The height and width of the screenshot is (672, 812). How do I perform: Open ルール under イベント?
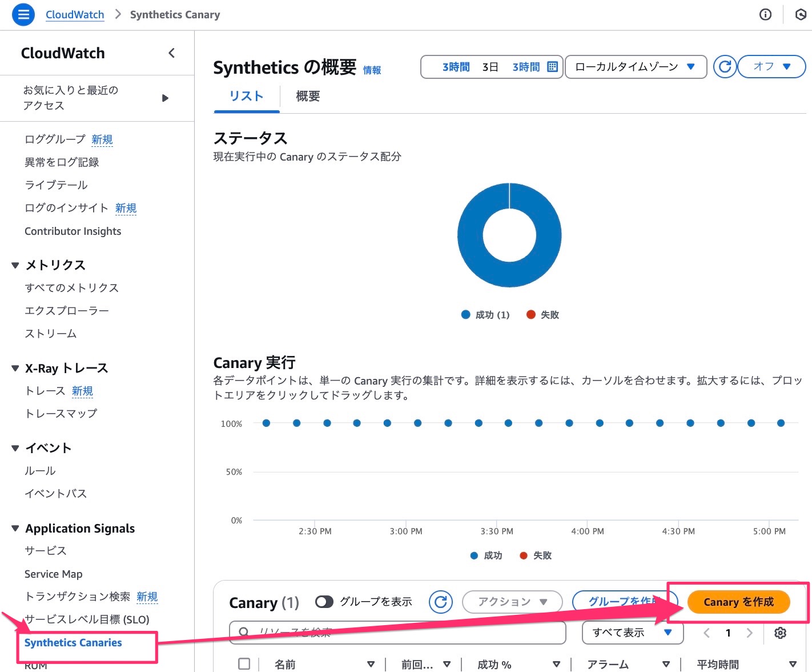[x=40, y=471]
